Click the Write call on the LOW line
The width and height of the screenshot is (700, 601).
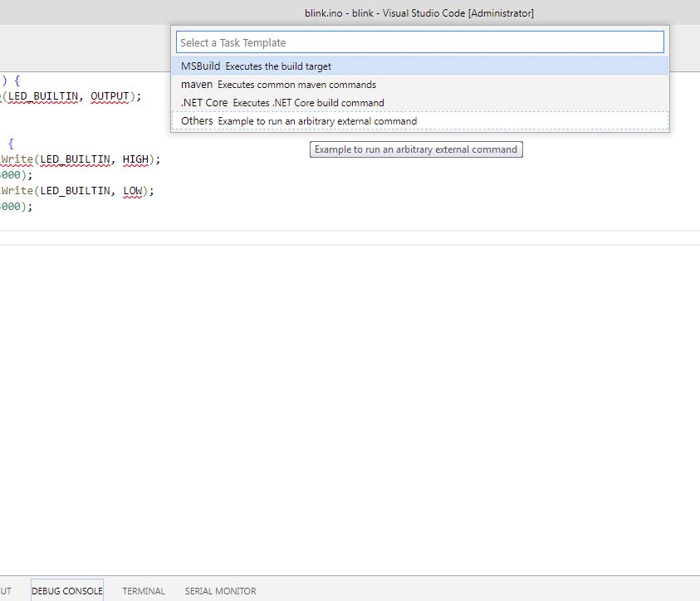tap(17, 191)
